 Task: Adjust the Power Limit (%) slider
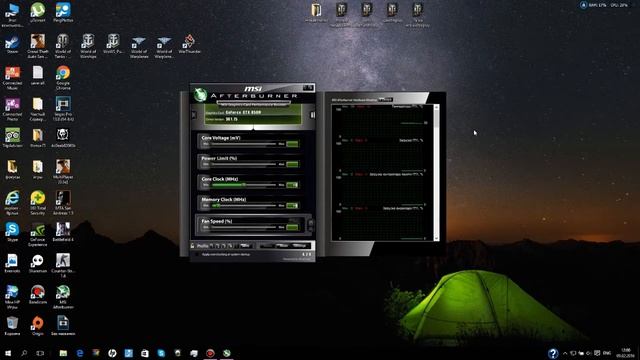click(x=243, y=164)
